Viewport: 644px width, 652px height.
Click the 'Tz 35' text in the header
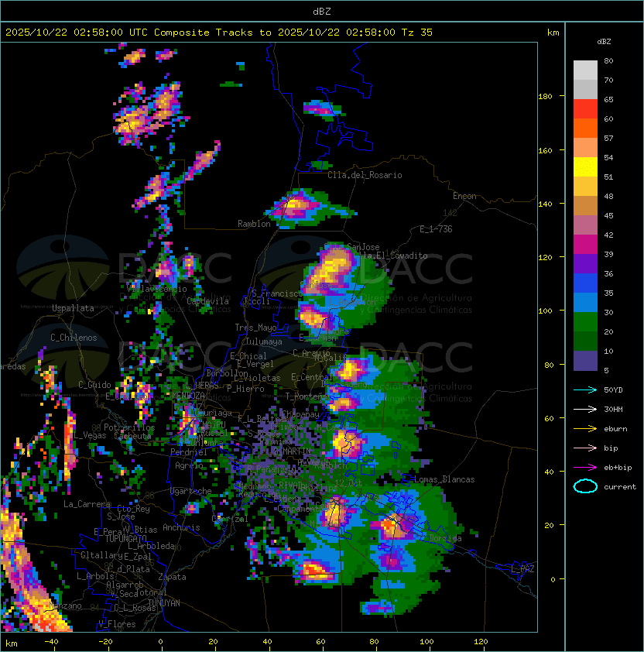click(x=417, y=32)
